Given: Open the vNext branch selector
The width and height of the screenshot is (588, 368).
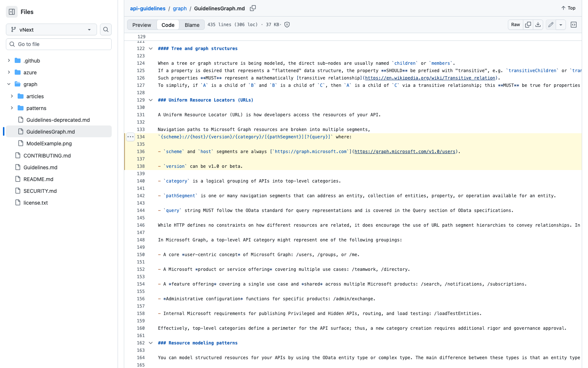Looking at the screenshot, I should [x=51, y=29].
